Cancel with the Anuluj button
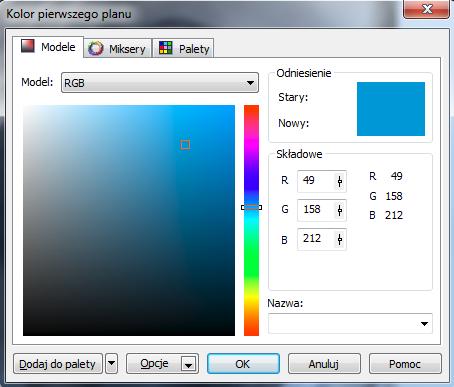This screenshot has height=387, width=454. pos(324,364)
